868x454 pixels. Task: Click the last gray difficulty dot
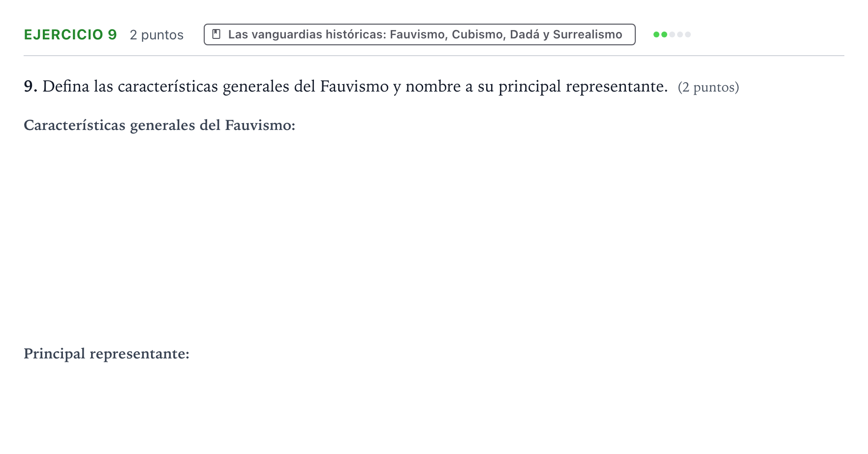688,34
